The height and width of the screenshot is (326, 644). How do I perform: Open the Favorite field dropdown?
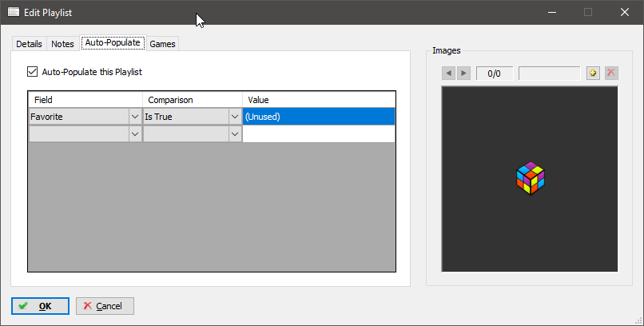135,117
